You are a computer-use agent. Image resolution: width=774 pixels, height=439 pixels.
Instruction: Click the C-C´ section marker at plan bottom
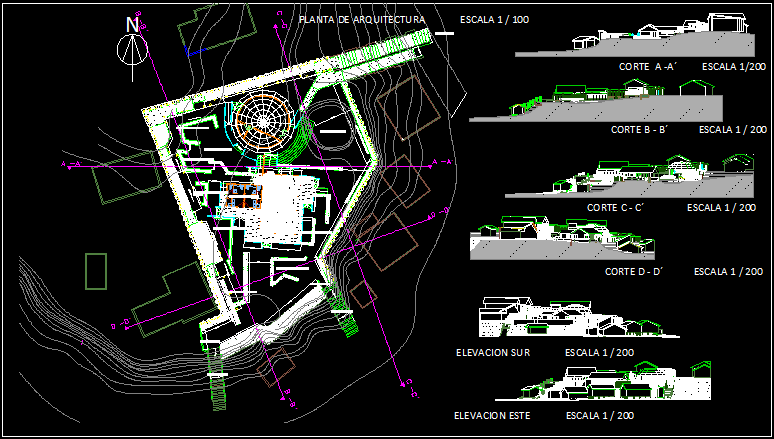409,389
